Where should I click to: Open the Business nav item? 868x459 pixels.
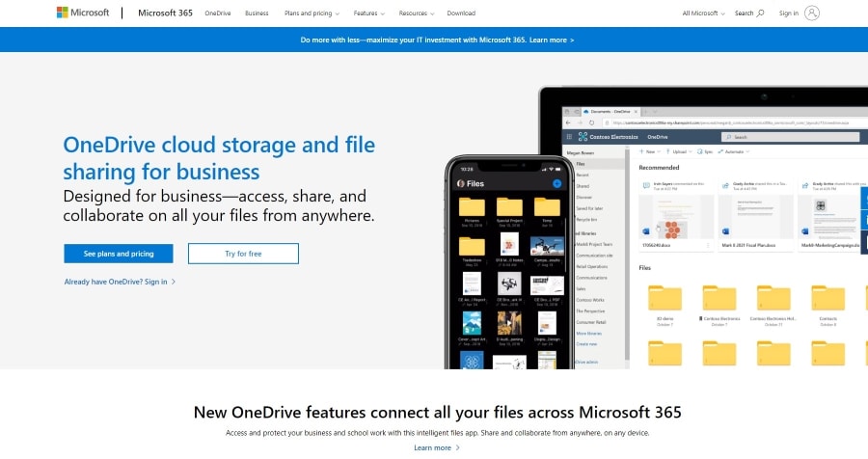[x=257, y=13]
